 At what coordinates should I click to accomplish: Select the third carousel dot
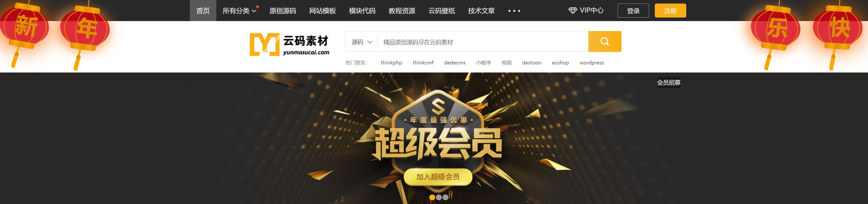pos(445,197)
